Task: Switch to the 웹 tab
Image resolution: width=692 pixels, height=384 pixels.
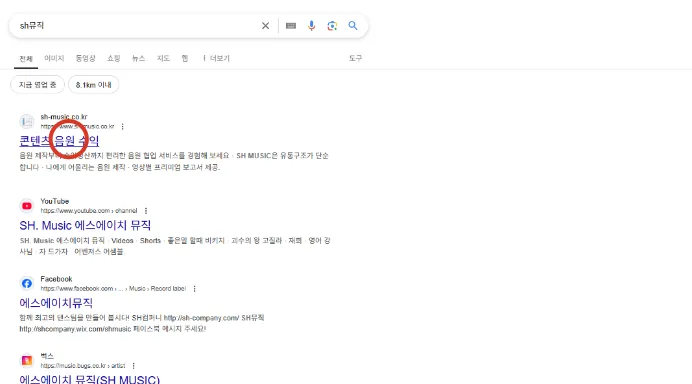Action: coord(185,58)
